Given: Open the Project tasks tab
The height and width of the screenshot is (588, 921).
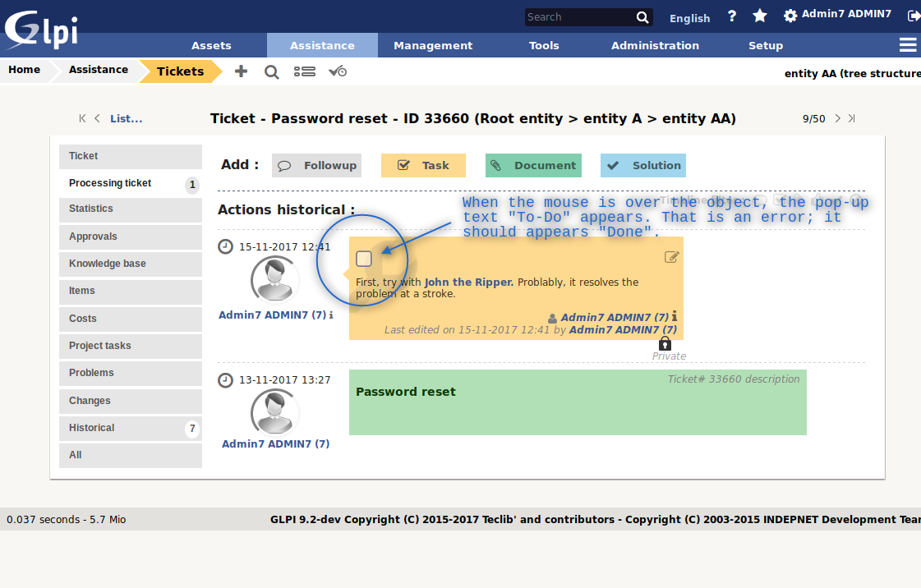Looking at the screenshot, I should click(x=131, y=346).
